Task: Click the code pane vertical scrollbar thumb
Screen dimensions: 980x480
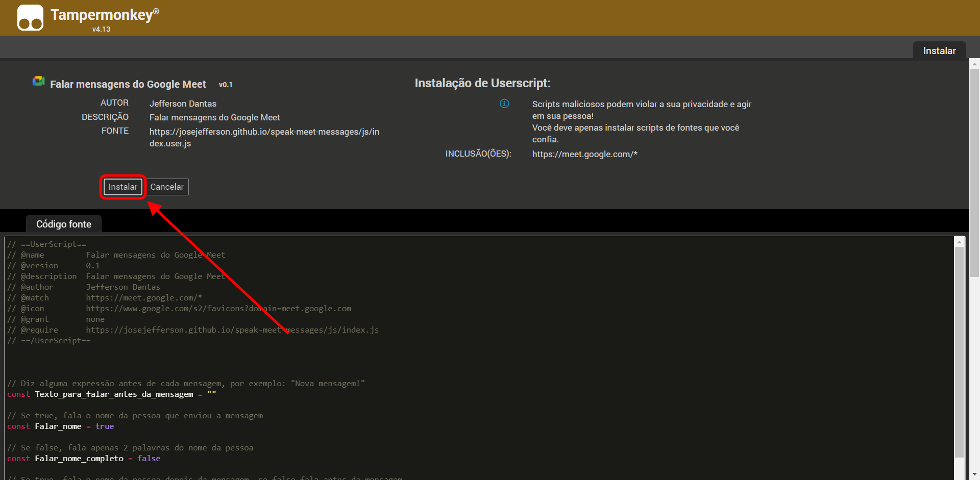Action: point(959,352)
